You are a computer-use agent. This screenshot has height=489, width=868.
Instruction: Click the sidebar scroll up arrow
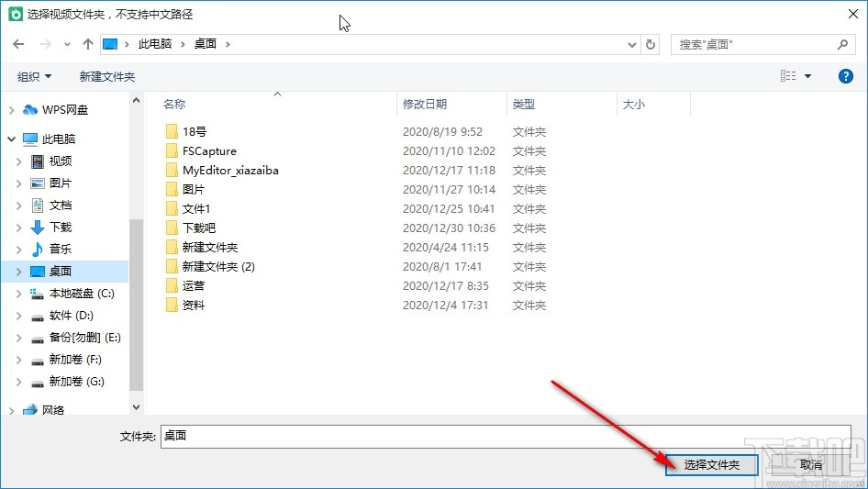(x=136, y=100)
